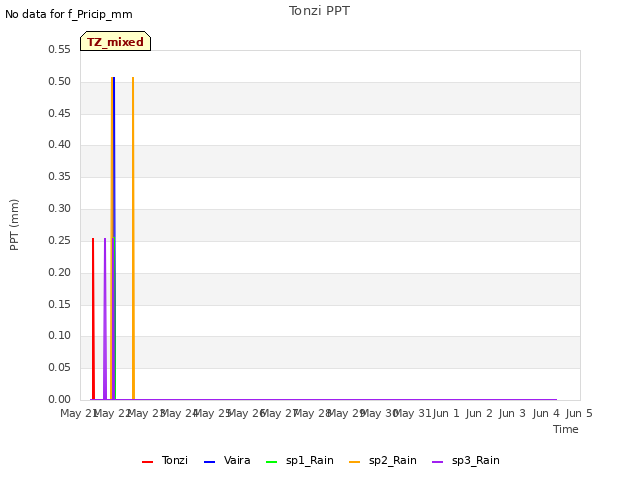
Task: Click the 'PPT (mm)' y-axis label
Action: click(x=14, y=225)
